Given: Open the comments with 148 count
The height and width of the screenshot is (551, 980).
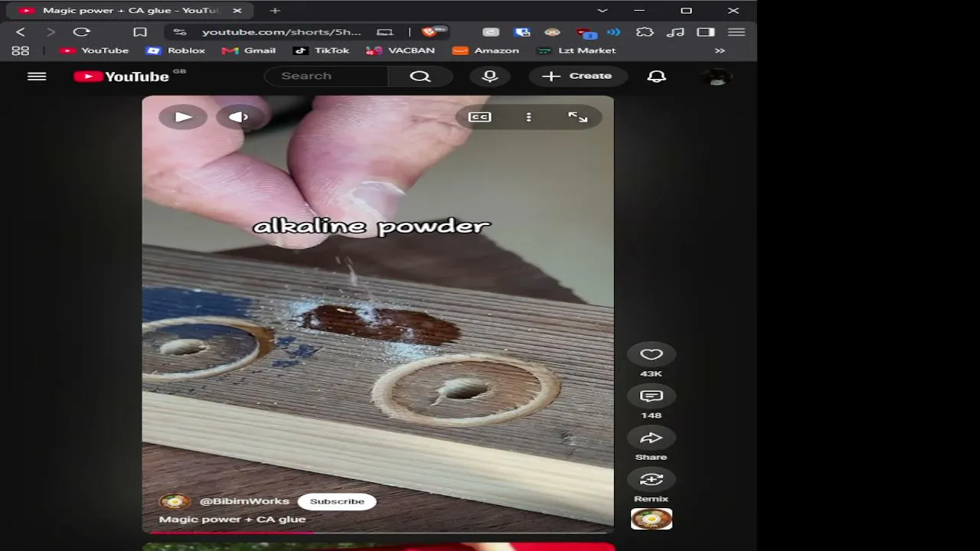Looking at the screenshot, I should 651,396.
